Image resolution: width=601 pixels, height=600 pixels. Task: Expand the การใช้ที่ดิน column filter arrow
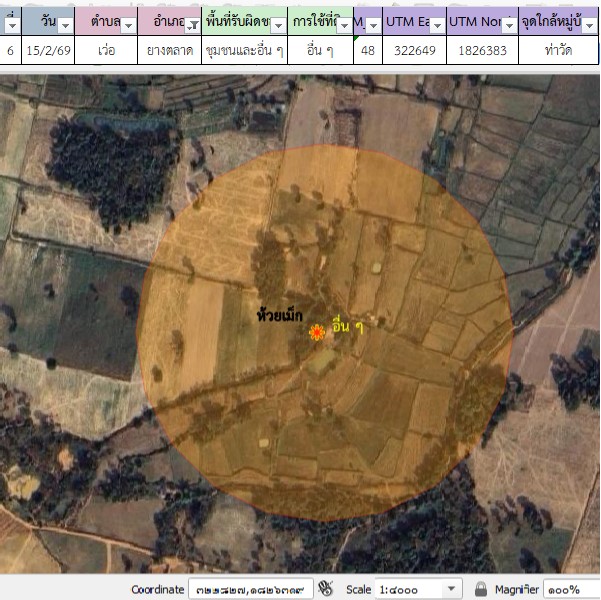(344, 24)
